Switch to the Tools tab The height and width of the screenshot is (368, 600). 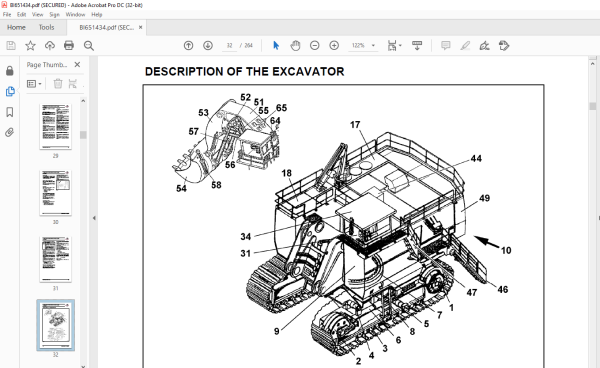[46, 28]
